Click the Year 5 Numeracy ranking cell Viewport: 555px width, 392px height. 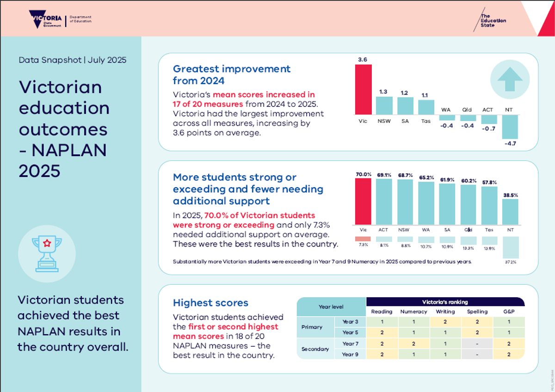pos(413,332)
